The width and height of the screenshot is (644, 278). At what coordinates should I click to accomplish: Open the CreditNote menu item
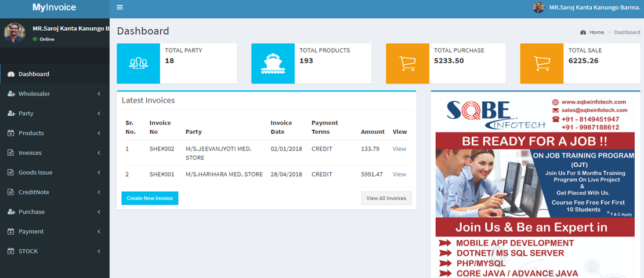55,192
